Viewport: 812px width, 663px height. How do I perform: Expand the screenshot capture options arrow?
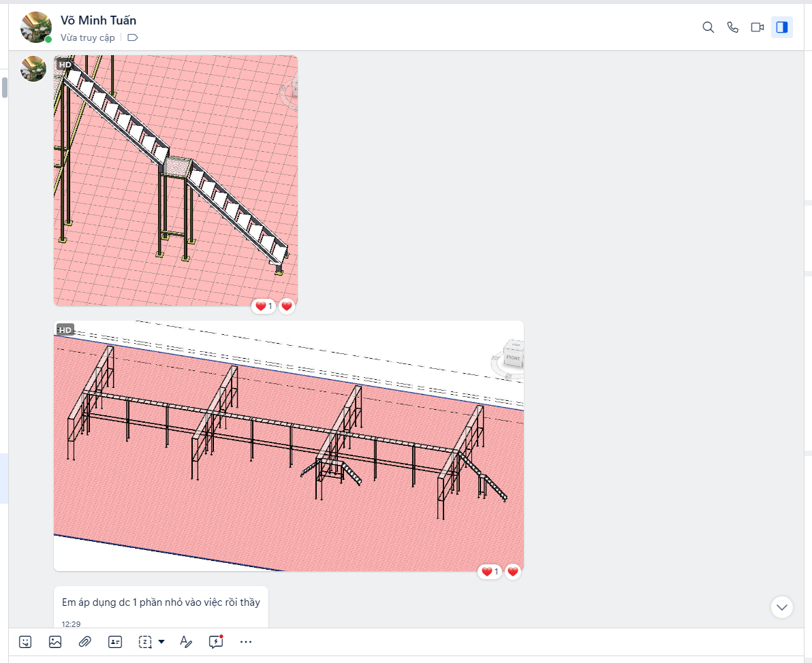pos(161,641)
